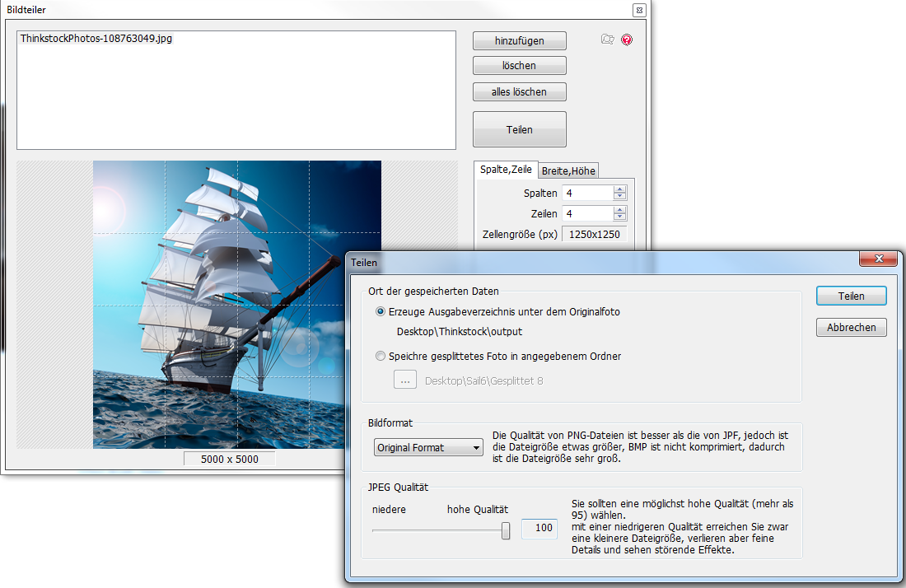Click the JPEG quality value field showing 100

click(539, 529)
